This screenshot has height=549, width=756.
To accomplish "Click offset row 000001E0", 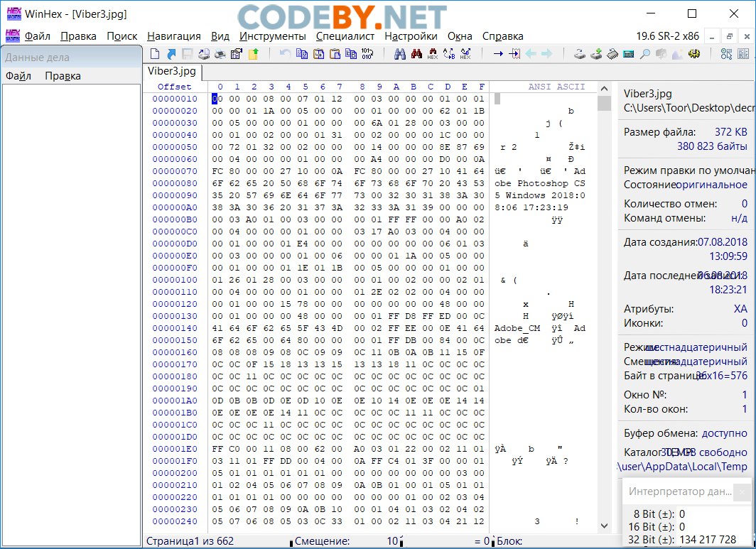I will [175, 449].
